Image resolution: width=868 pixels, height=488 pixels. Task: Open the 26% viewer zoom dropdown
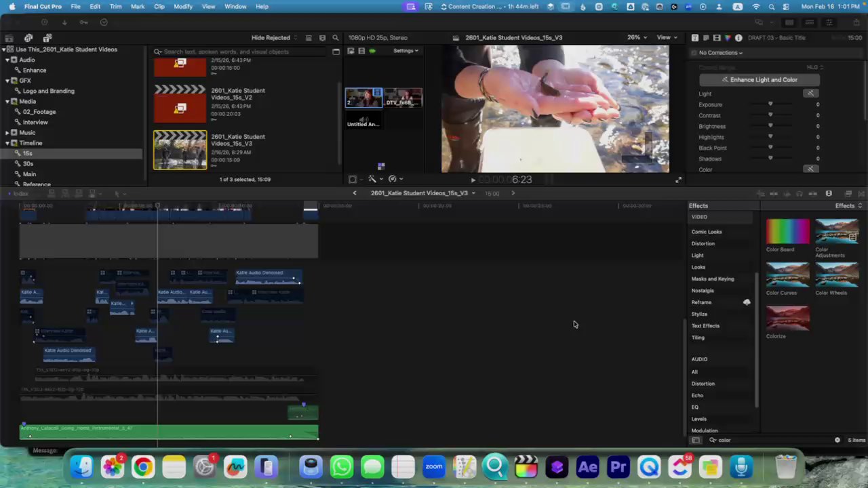point(637,38)
